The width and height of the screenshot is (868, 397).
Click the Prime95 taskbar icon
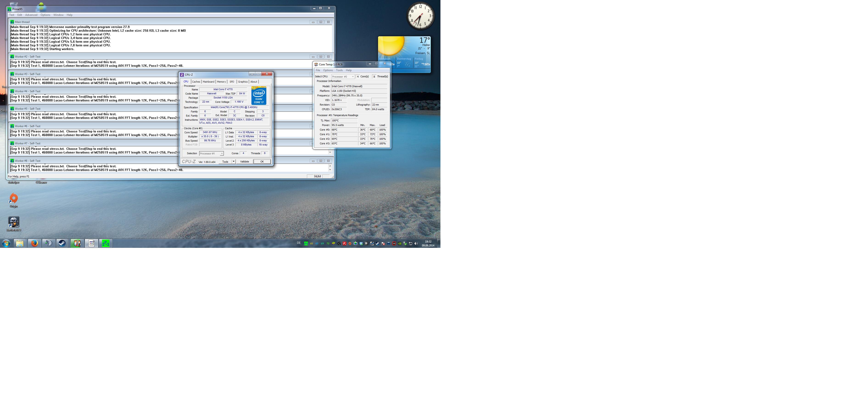tap(106, 243)
